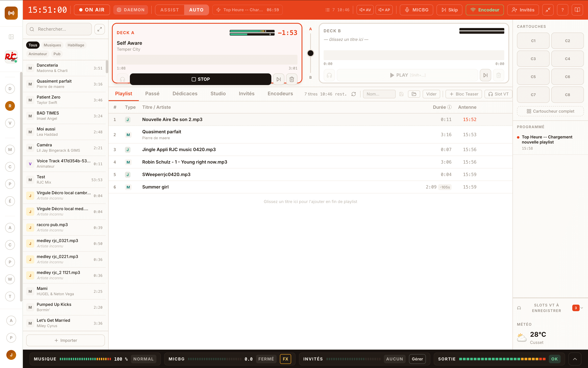The width and height of the screenshot is (588, 368).
Task: Toggle the DAEMON mode
Action: click(x=131, y=10)
